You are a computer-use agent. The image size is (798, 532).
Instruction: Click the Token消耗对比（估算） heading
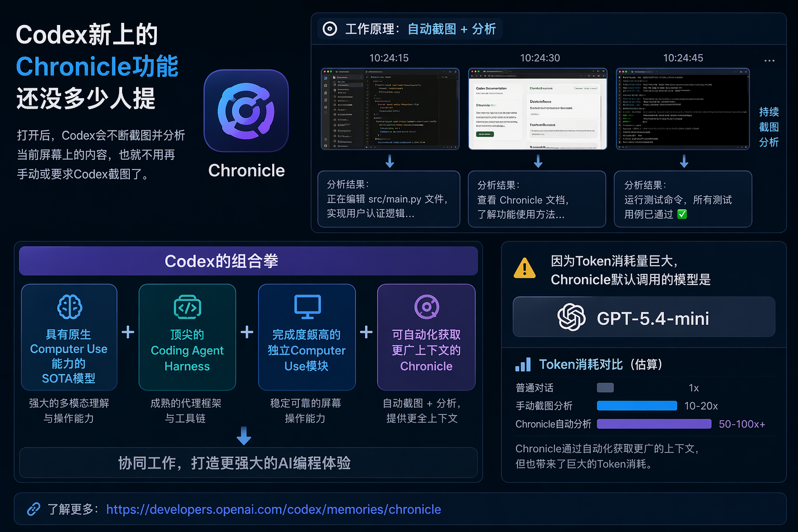[x=601, y=365]
